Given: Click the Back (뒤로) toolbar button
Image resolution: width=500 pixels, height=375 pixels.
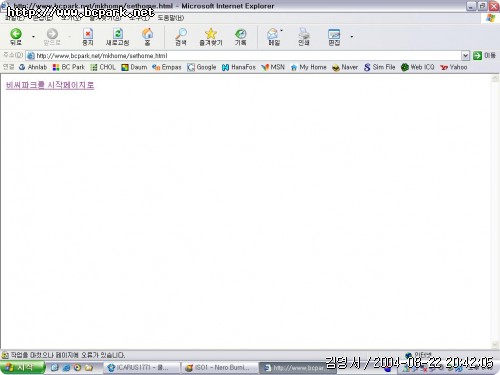Looking at the screenshot, I should coord(16,36).
